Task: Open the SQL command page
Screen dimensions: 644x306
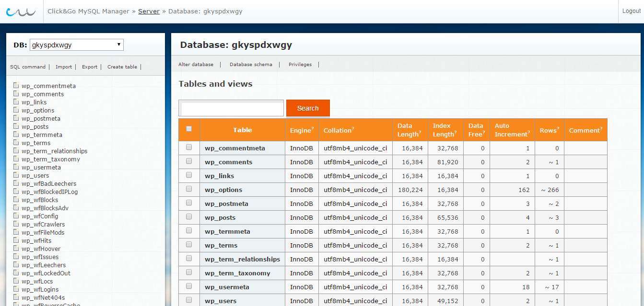Action: [28, 67]
